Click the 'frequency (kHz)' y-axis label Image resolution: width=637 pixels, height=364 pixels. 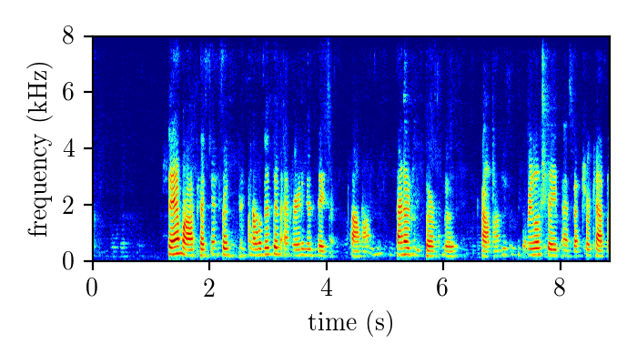pos(38,149)
